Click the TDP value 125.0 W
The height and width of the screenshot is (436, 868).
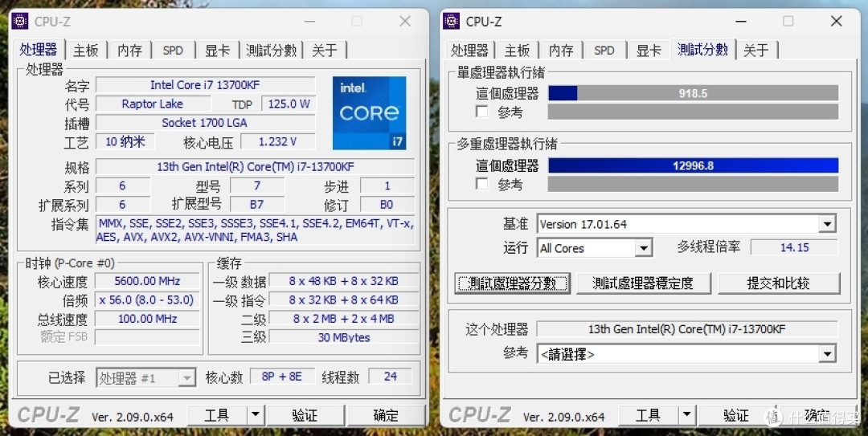click(289, 104)
